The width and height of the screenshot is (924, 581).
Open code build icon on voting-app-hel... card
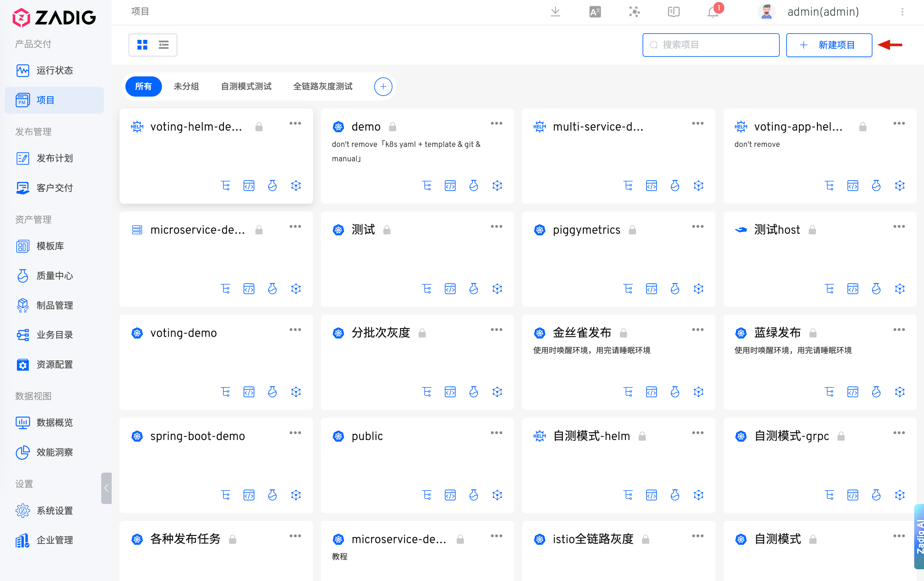pos(852,186)
